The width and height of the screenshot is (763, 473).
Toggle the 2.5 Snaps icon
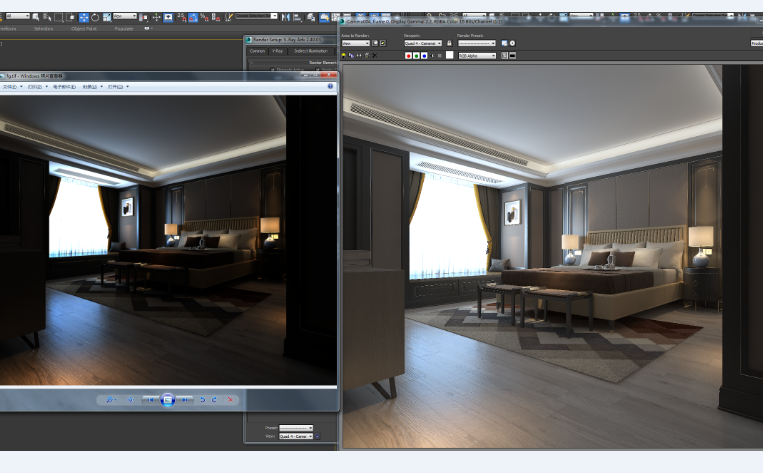[182, 18]
